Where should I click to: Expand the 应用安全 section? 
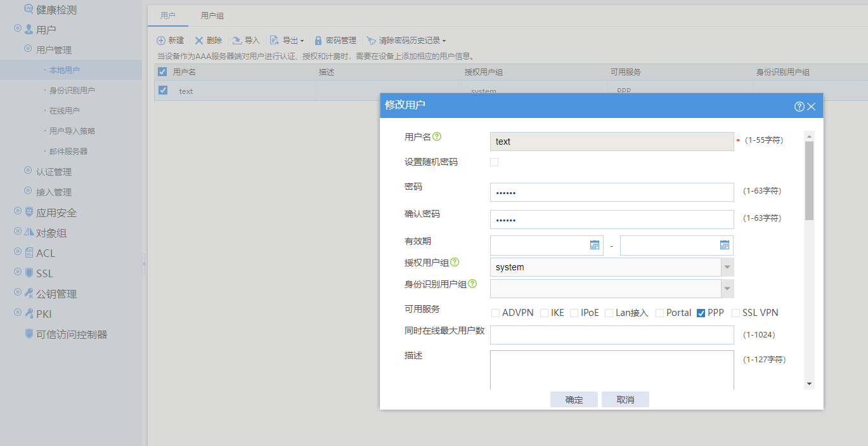(x=18, y=211)
